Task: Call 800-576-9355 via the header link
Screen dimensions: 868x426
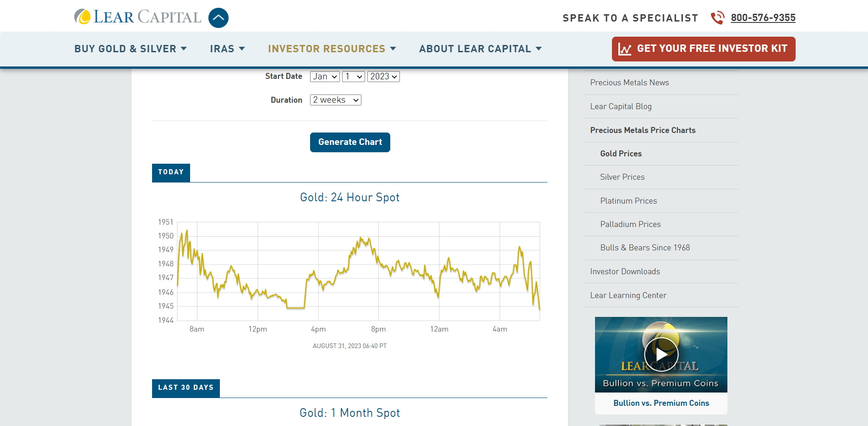Action: (763, 17)
